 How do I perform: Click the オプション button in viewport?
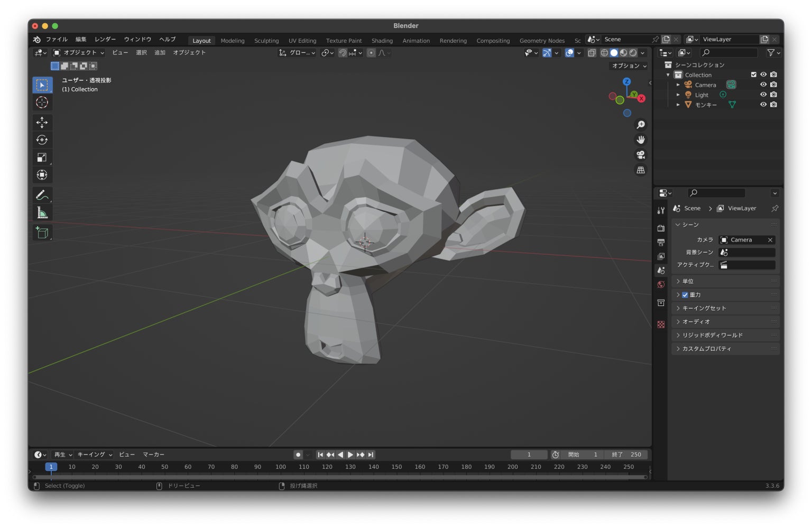[x=629, y=66]
